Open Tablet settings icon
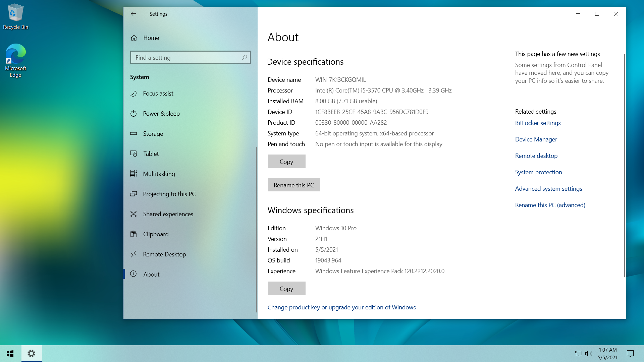 [133, 154]
